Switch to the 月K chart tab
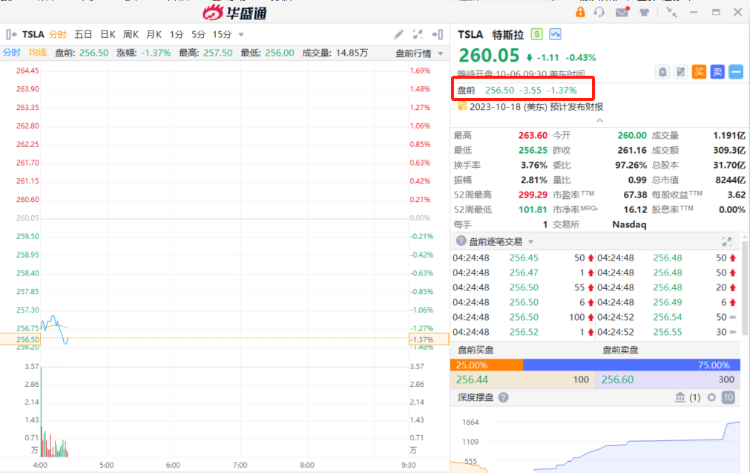This screenshot has width=750, height=473. coord(154,34)
